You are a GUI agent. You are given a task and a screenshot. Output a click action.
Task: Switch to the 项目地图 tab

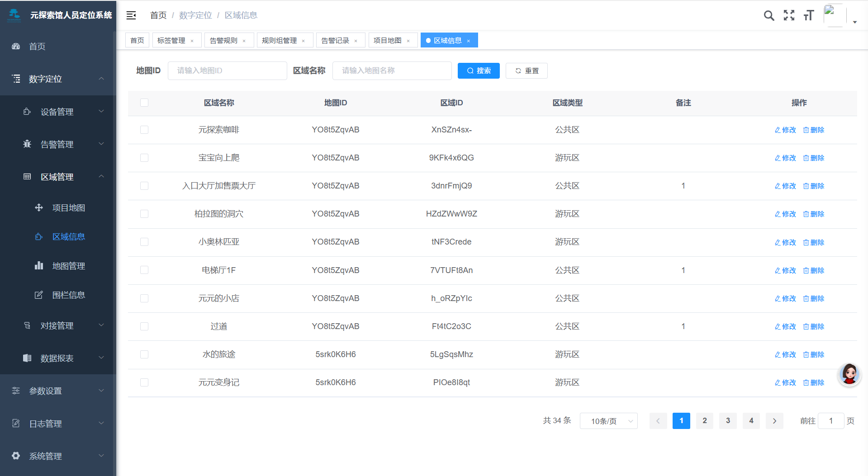click(387, 41)
